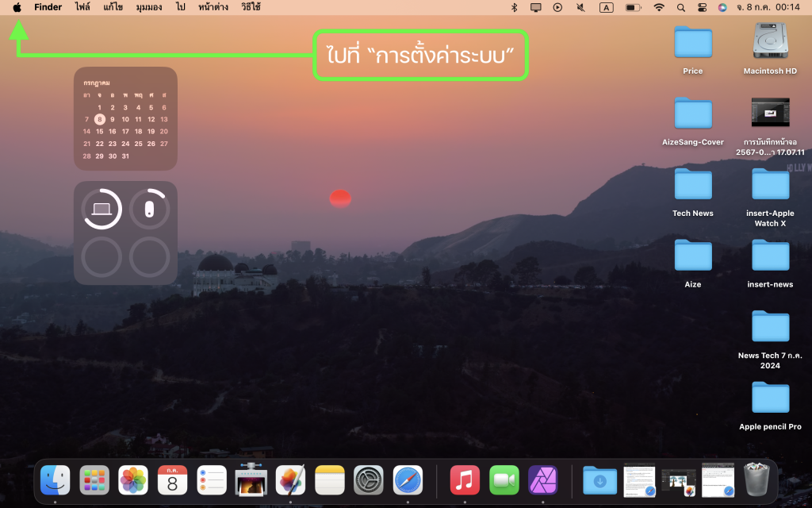This screenshot has width=812, height=508.
Task: Open Music app in the Dock
Action: [465, 480]
